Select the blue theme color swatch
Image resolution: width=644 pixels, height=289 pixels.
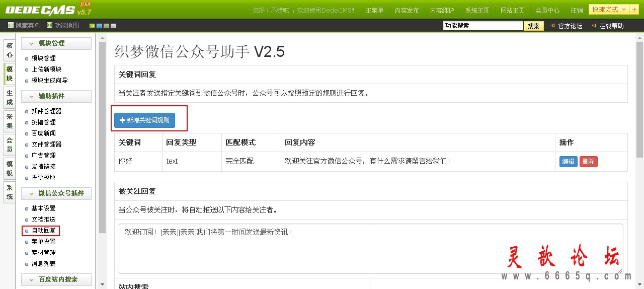click(99, 26)
